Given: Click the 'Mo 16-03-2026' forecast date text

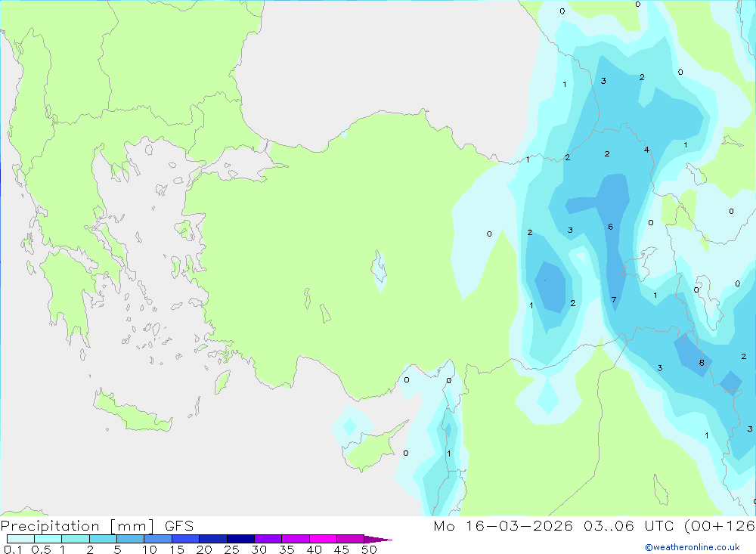Looking at the screenshot, I should point(503,525).
